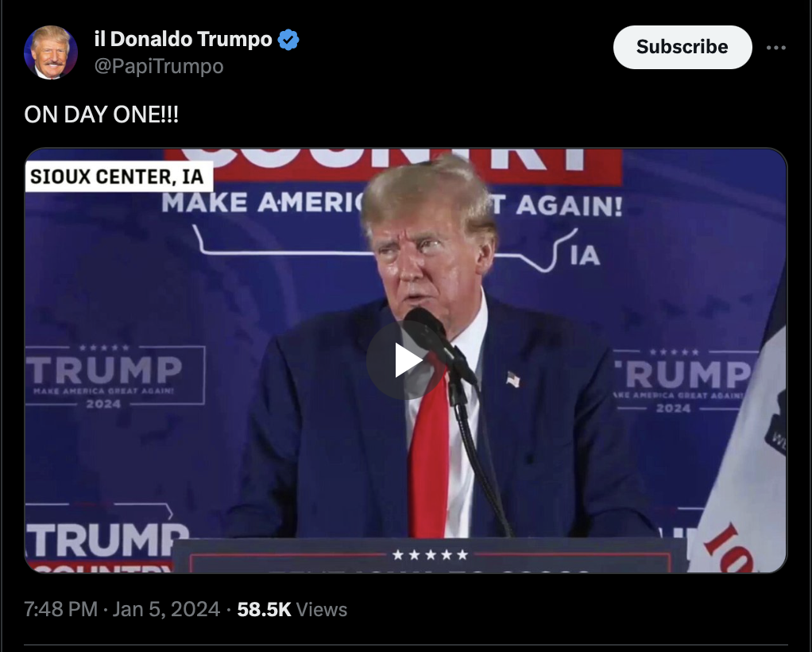Click the right TRUMP 2024 logo in video
Viewport: 812px width, 652px height.
pos(683,381)
